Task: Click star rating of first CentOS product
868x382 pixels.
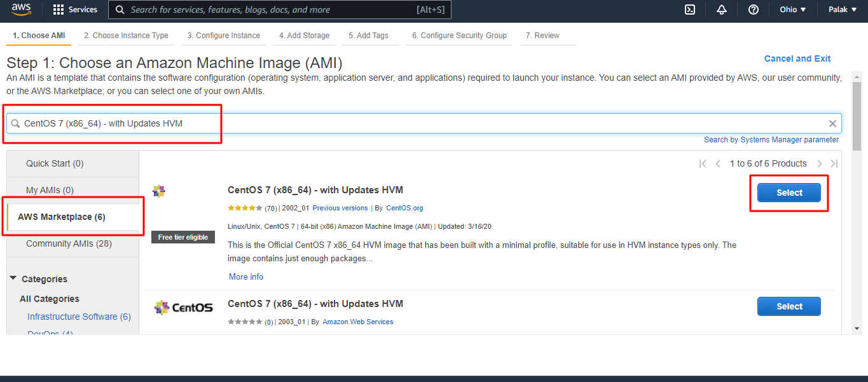Action: [245, 208]
